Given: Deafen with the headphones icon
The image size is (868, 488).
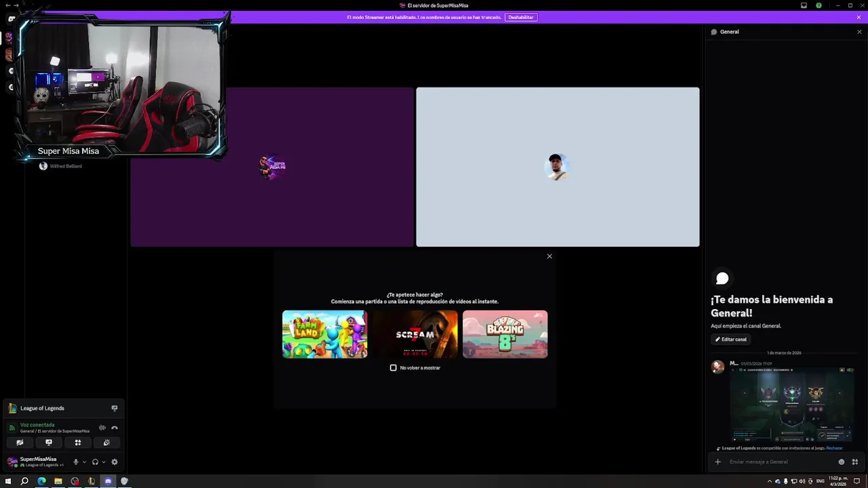Looking at the screenshot, I should 95,462.
